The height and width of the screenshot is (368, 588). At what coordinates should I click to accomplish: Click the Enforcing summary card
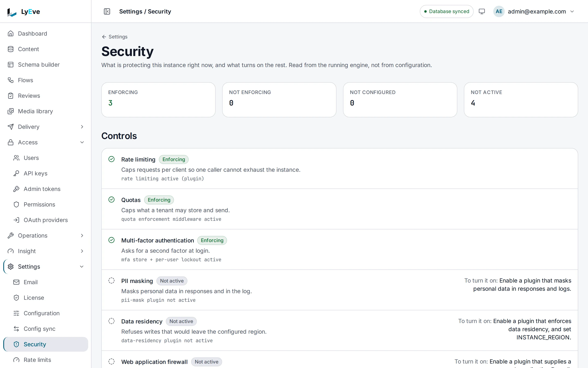158,100
